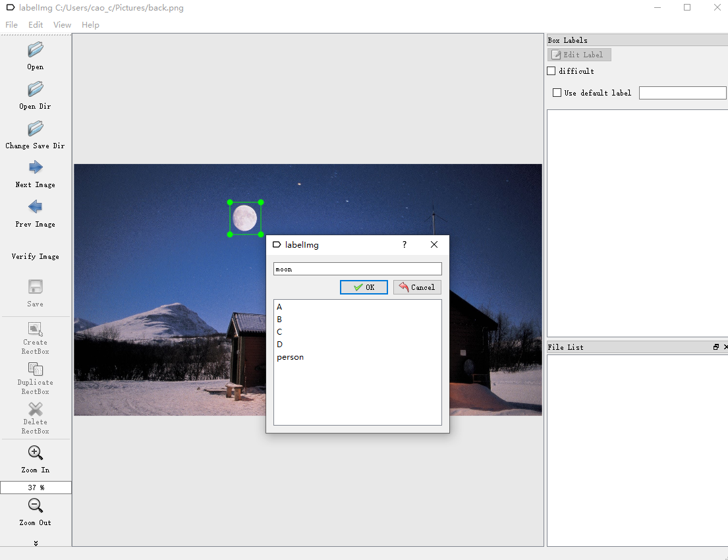Click the Zoom Out magnifier icon
This screenshot has height=560, width=728.
36,506
